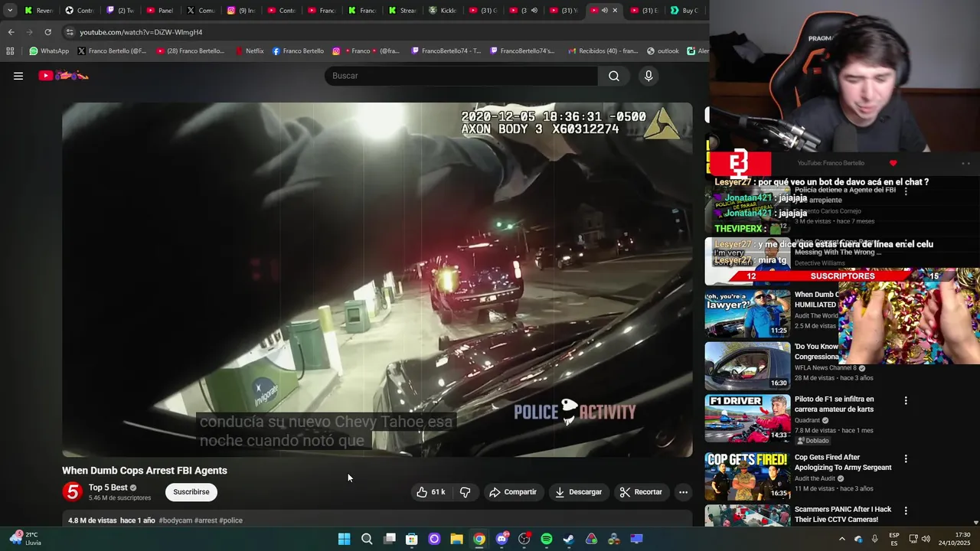980x551 pixels.
Task: Switch to the Instagram (9) tab
Action: tap(241, 11)
